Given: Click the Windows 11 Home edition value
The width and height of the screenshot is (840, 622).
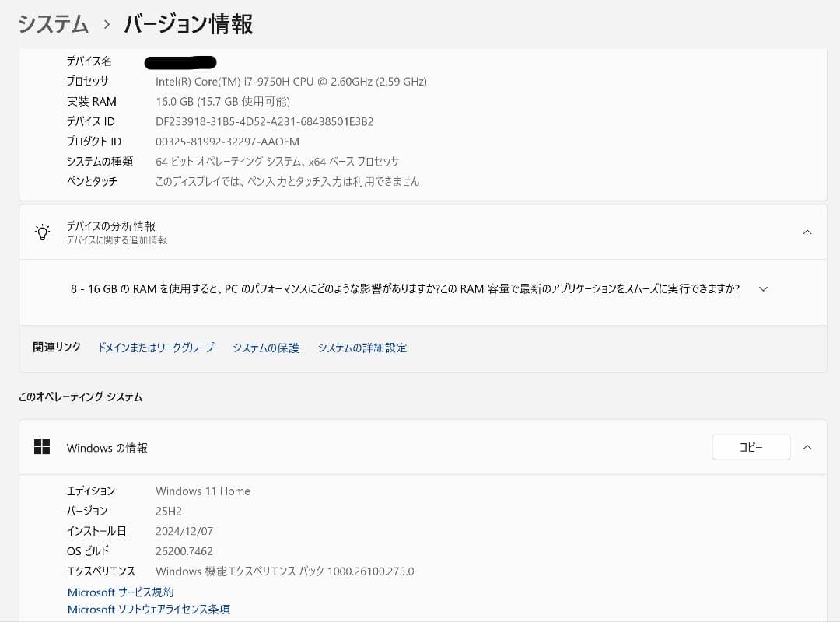Looking at the screenshot, I should pyautogui.click(x=203, y=491).
